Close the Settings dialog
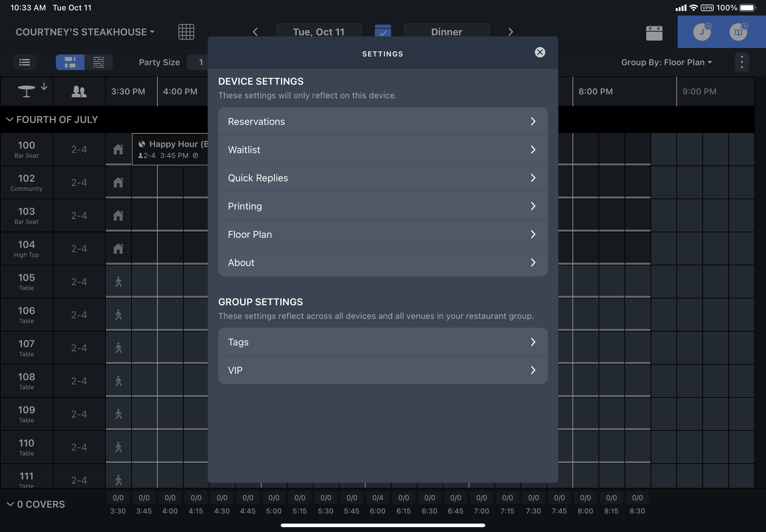This screenshot has width=766, height=532. point(539,52)
